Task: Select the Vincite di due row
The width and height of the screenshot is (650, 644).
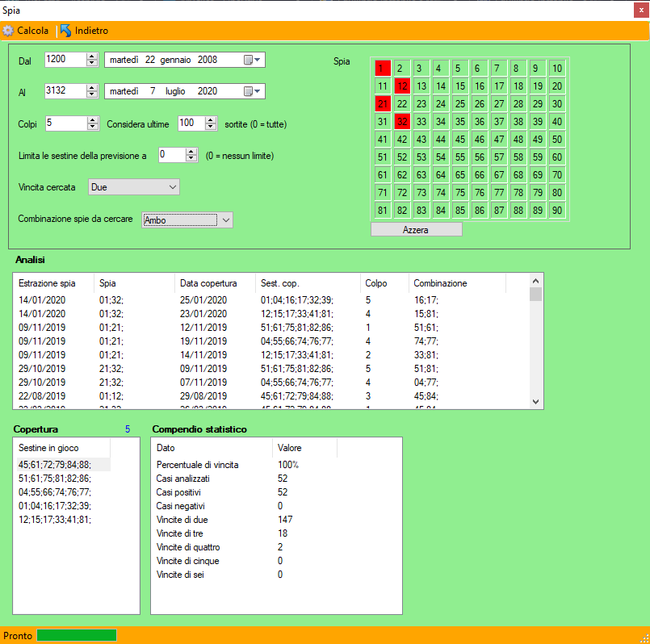Action: coord(246,519)
